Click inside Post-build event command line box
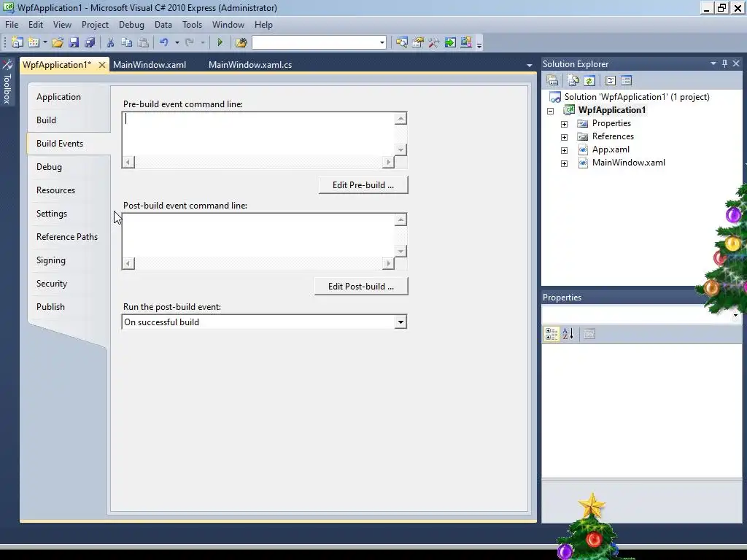 coord(258,236)
